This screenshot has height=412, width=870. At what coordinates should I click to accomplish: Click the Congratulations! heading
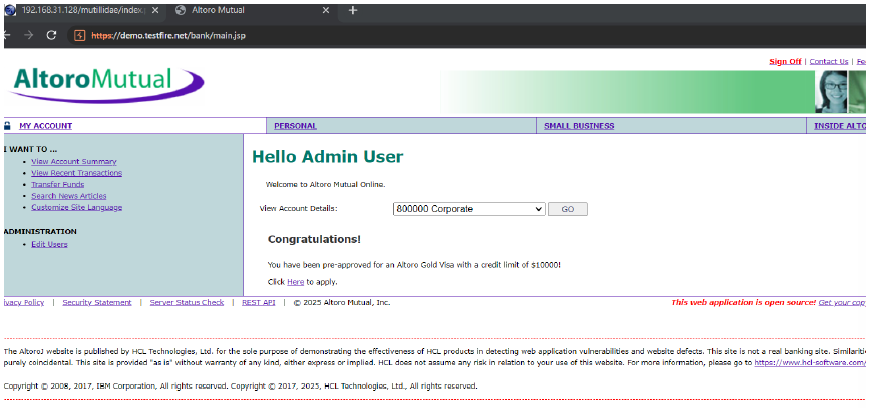point(315,240)
